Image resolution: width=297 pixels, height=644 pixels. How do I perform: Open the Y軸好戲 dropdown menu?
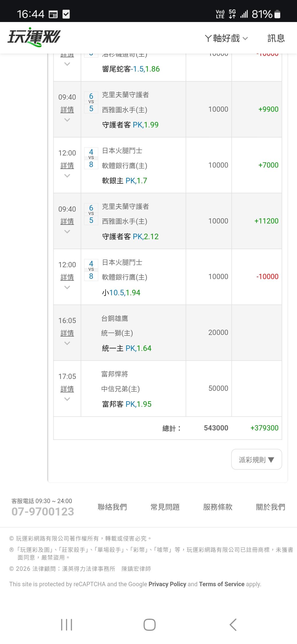[x=226, y=38]
